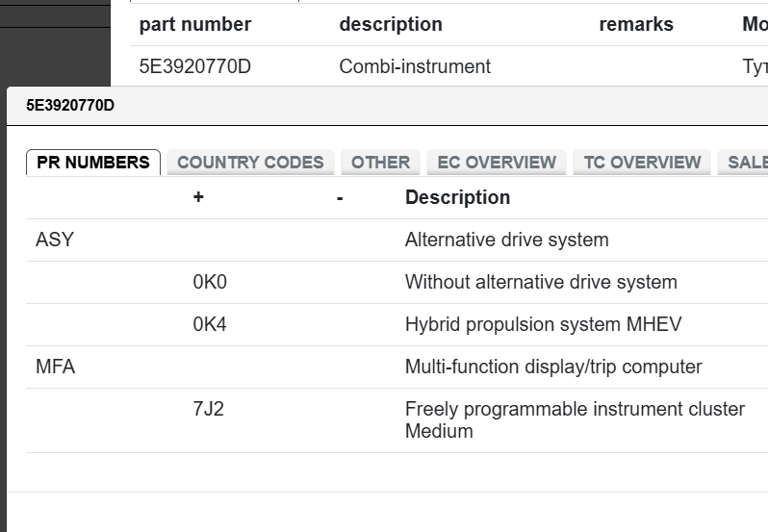The image size is (768, 532).
Task: Open the EC OVERVIEW tab
Action: 497,163
